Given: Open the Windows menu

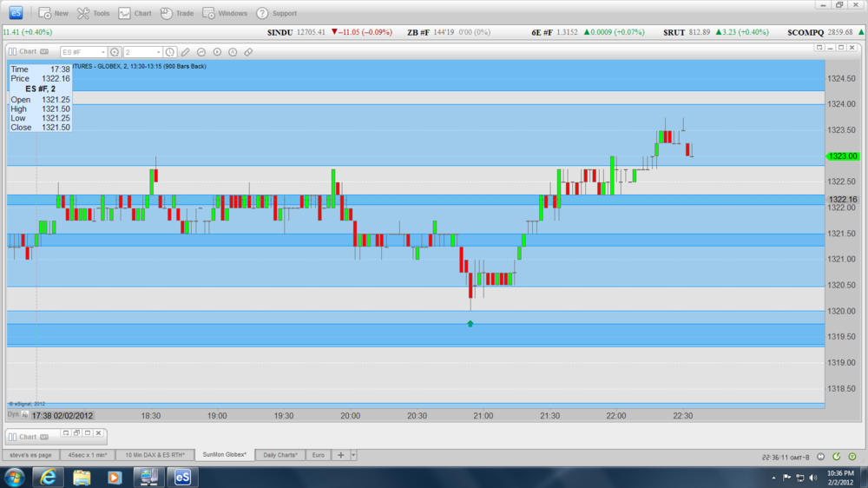Looking at the screenshot, I should (x=225, y=13).
